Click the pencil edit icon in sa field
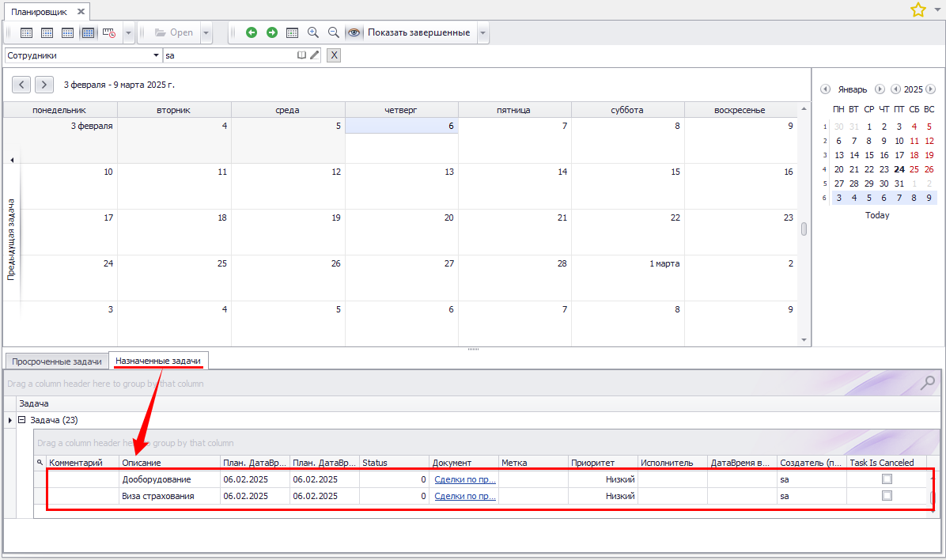This screenshot has width=946, height=560. coord(314,55)
